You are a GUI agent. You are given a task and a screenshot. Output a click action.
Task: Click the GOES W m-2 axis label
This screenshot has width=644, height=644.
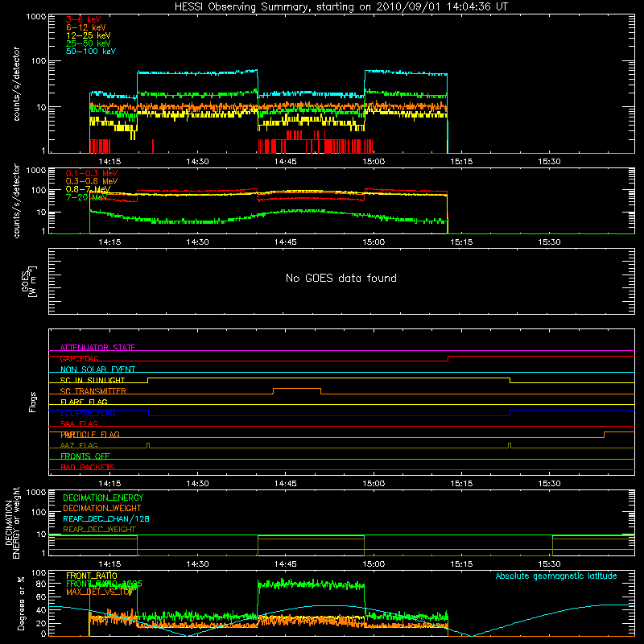pyautogui.click(x=30, y=281)
